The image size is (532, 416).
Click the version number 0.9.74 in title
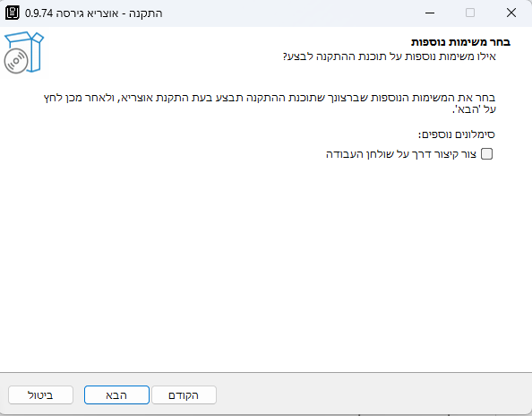[x=39, y=13]
